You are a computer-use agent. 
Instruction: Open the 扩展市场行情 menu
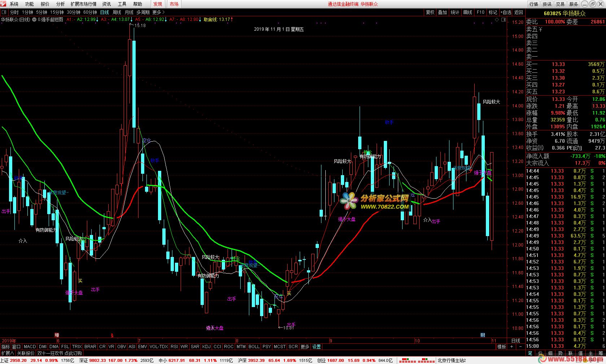point(84,4)
